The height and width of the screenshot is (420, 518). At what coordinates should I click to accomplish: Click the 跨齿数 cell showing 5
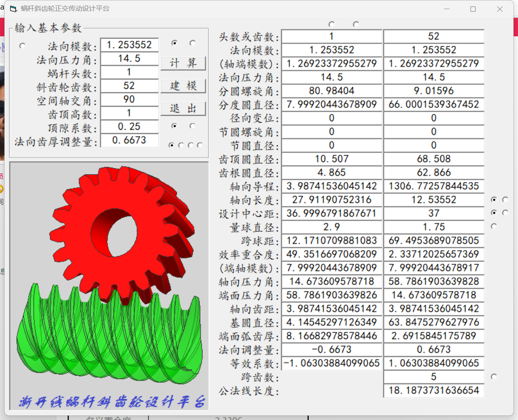[434, 377]
